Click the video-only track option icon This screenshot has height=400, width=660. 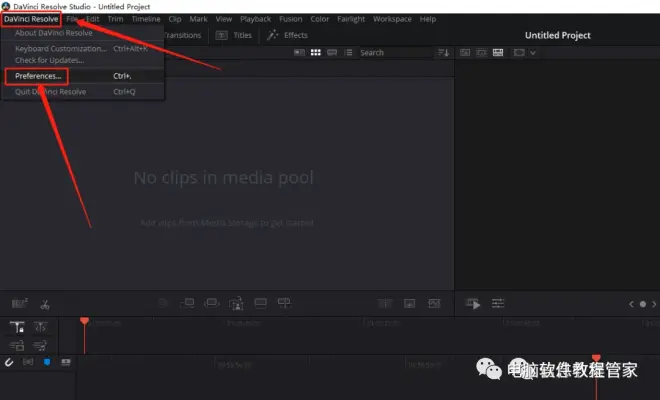tap(17, 346)
